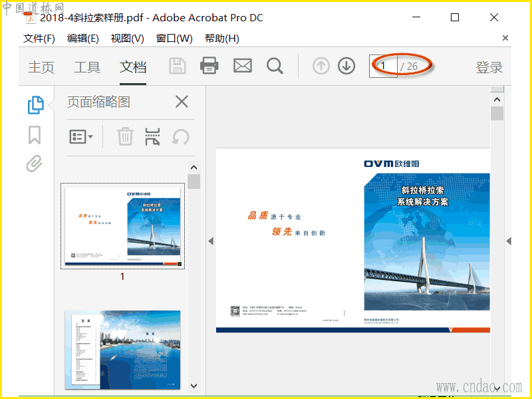Go to next page with the down arrow
Screen dimensions: 532x399
346,66
